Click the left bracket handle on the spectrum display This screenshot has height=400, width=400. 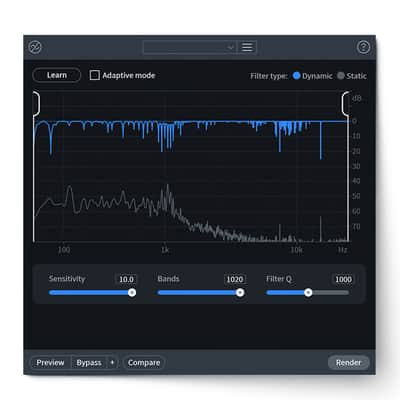click(x=36, y=104)
